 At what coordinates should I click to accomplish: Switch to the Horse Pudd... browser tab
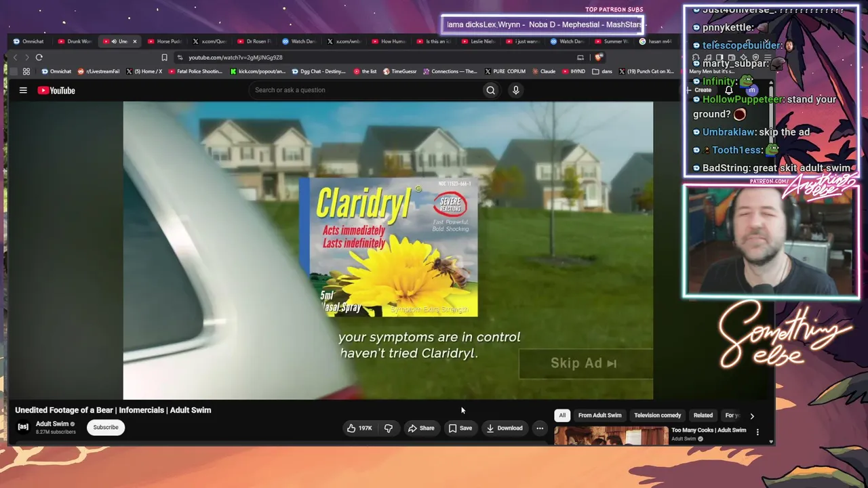[165, 41]
